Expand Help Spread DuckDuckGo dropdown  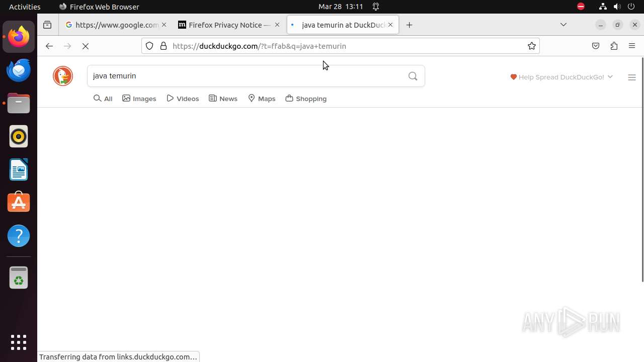(561, 77)
